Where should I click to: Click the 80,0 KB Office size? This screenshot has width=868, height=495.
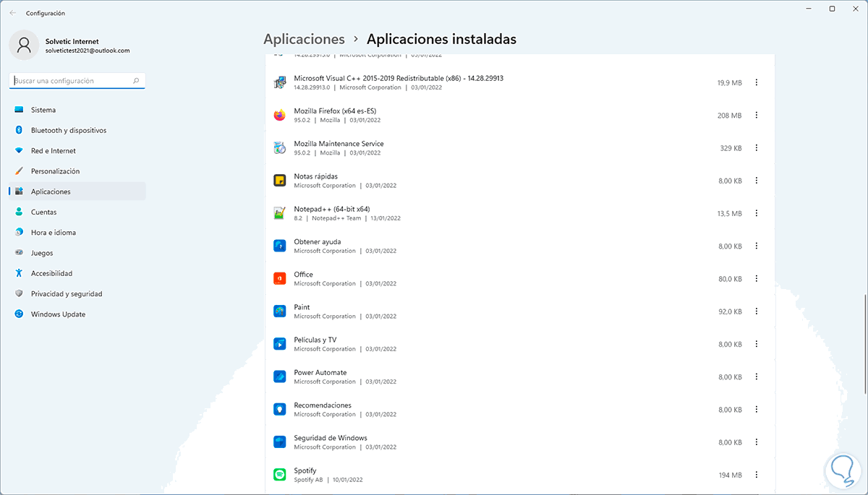pos(730,279)
